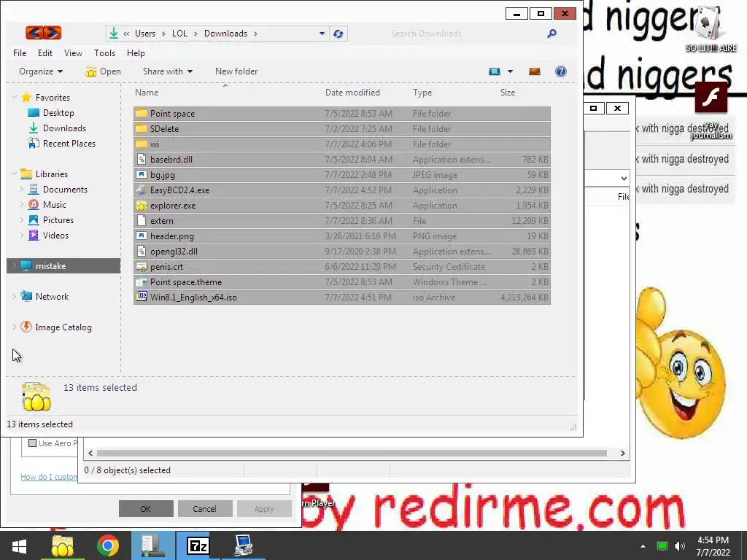Expand the Image Catalog node
Viewport: 747px width, 560px height.
click(x=15, y=327)
